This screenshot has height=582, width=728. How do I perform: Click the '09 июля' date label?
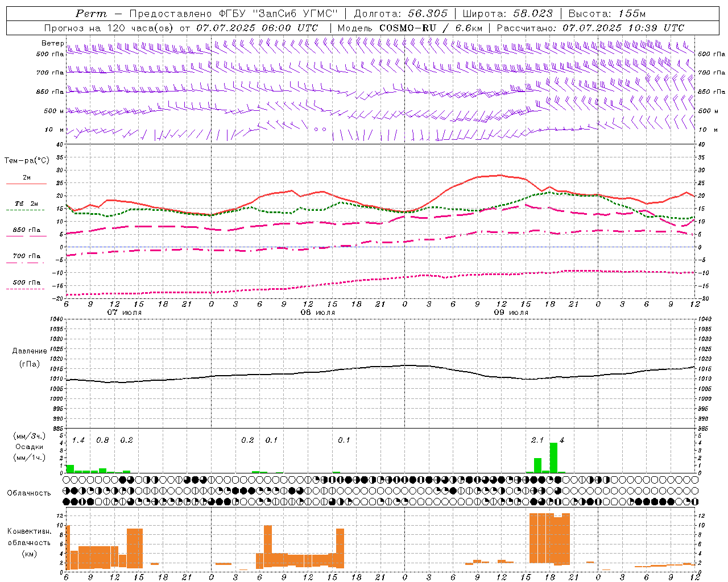coord(511,313)
